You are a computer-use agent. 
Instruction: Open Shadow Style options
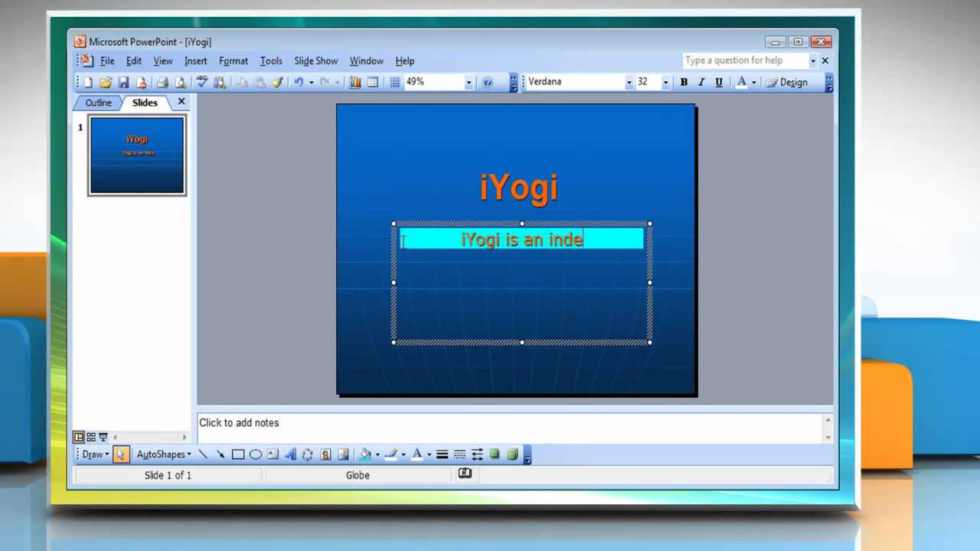click(495, 455)
